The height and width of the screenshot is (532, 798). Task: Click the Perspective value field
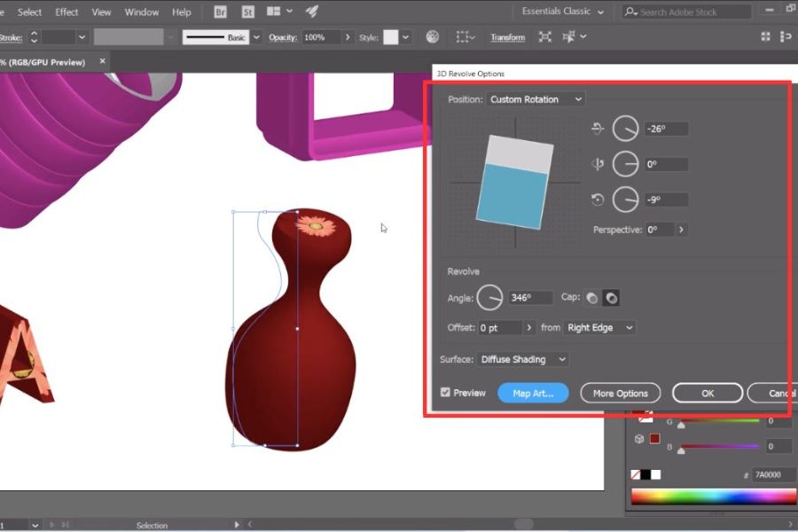pyautogui.click(x=660, y=230)
